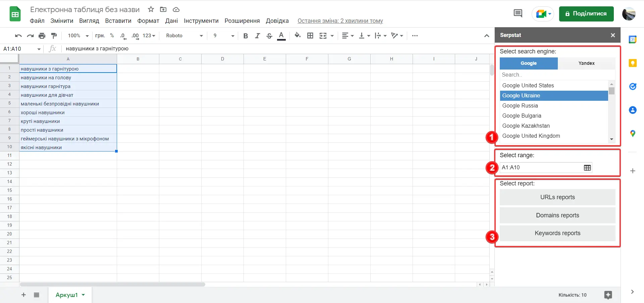Click the Domains reports button
Viewport: 644px width, 303px height.
coord(557,215)
